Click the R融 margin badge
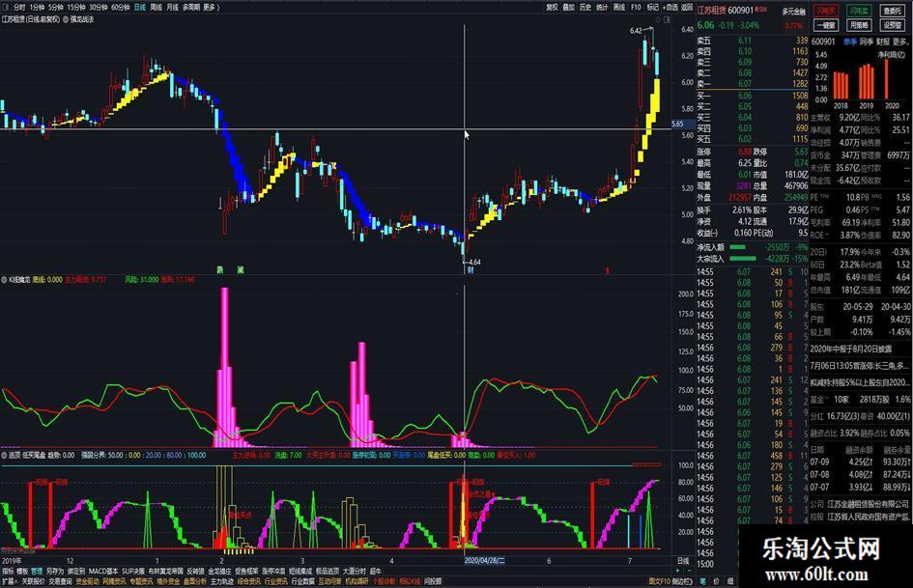 point(760,10)
